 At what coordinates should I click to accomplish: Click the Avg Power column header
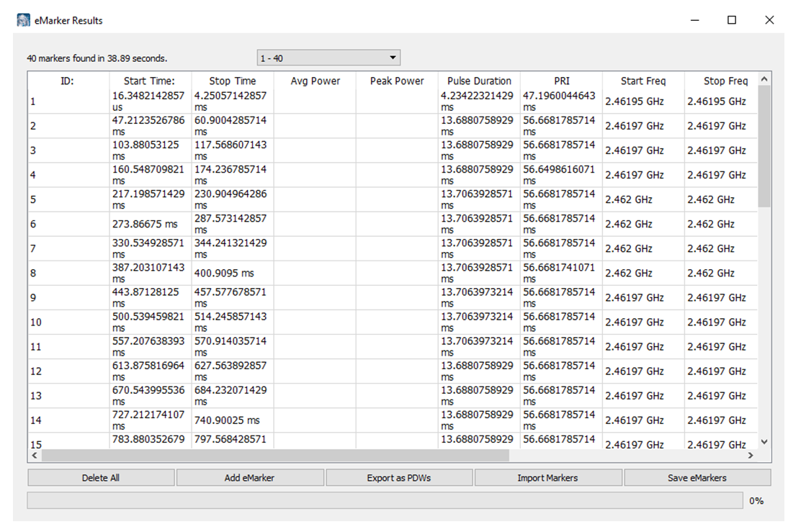(315, 81)
